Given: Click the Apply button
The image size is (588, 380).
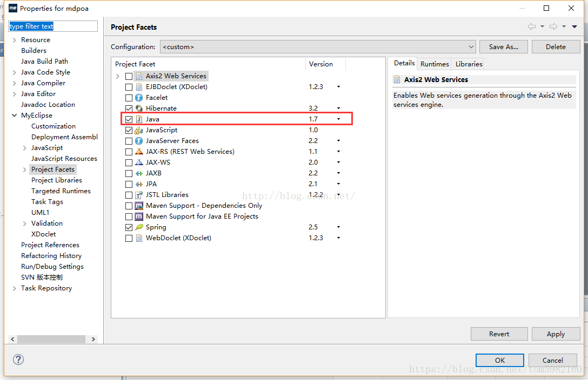Looking at the screenshot, I should click(556, 334).
